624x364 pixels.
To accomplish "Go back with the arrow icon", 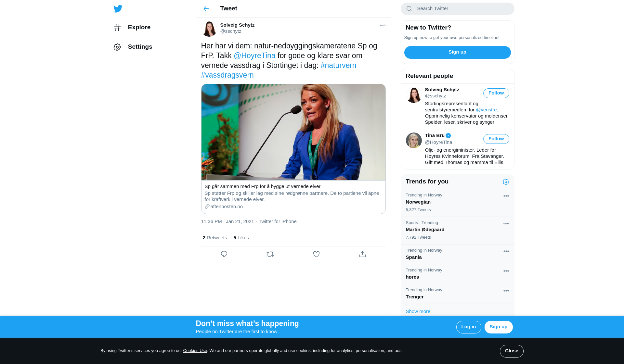I will click(x=206, y=9).
